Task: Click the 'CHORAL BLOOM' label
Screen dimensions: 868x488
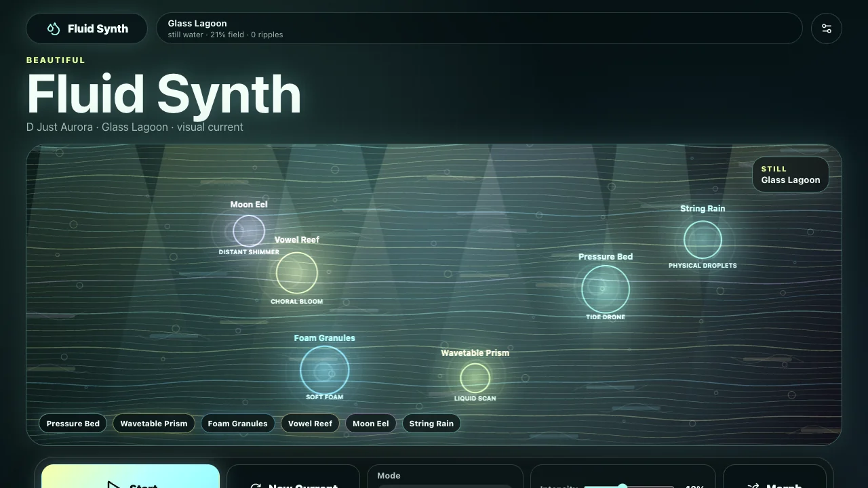Action: (297, 302)
